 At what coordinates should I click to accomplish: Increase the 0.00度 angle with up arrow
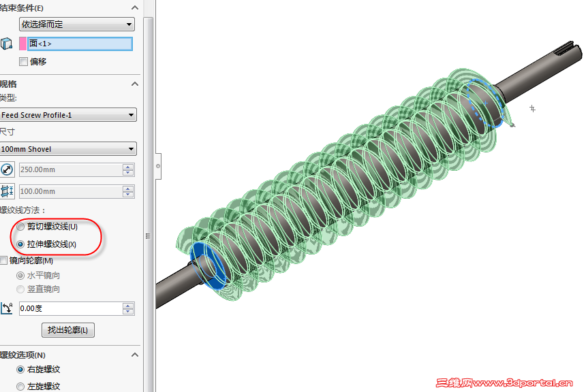pos(128,306)
